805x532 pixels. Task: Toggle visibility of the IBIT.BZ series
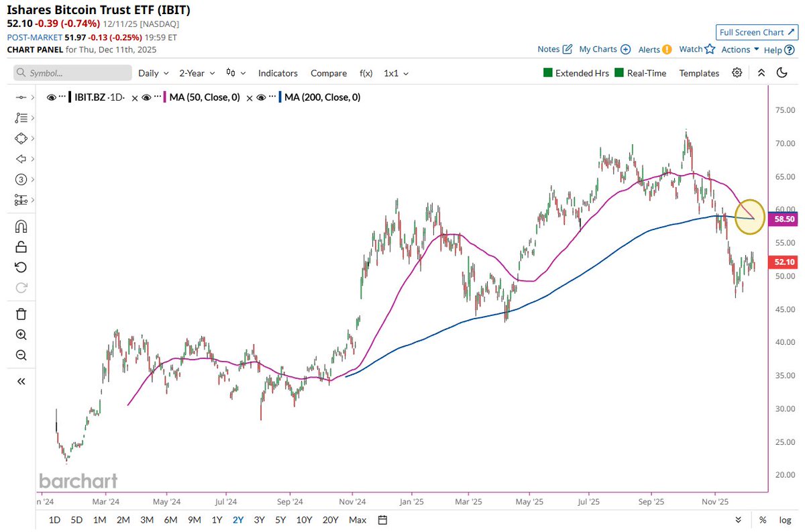[x=52, y=97]
